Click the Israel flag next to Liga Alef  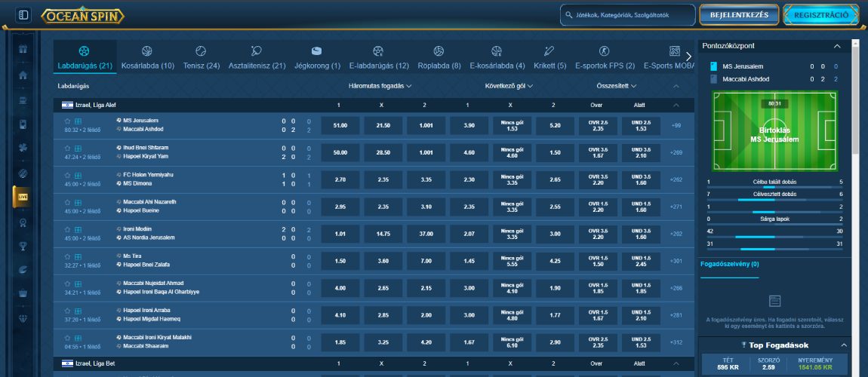[x=67, y=105]
